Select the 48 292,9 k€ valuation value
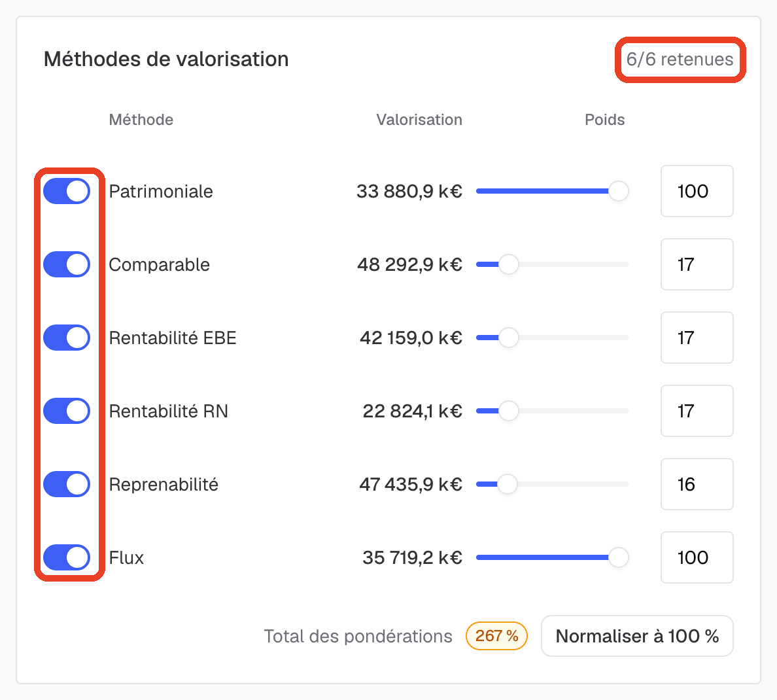 [x=410, y=265]
